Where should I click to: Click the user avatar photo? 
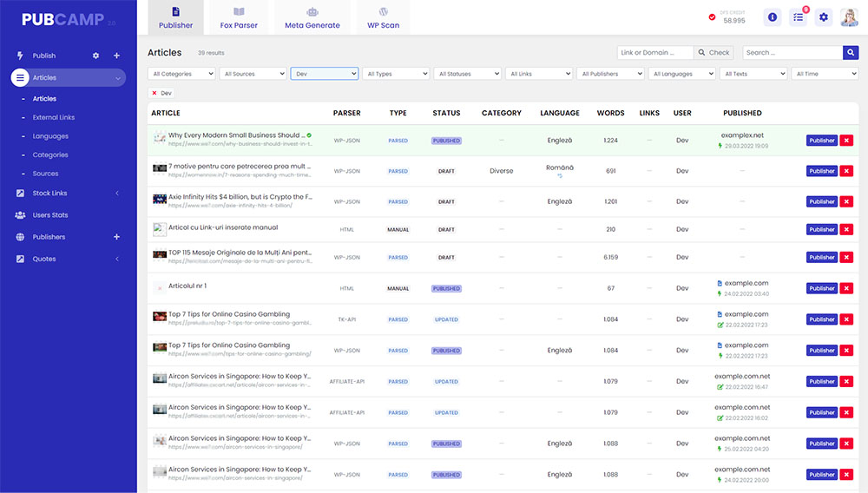[850, 17]
